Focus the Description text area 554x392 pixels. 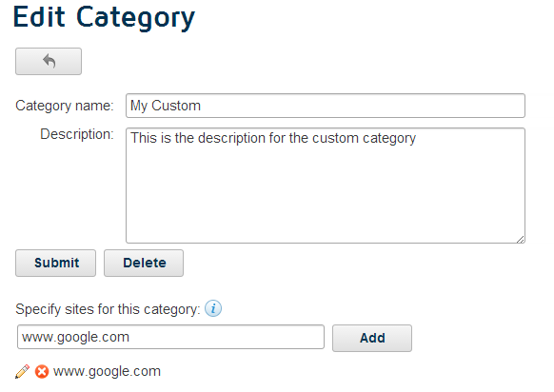(x=326, y=186)
